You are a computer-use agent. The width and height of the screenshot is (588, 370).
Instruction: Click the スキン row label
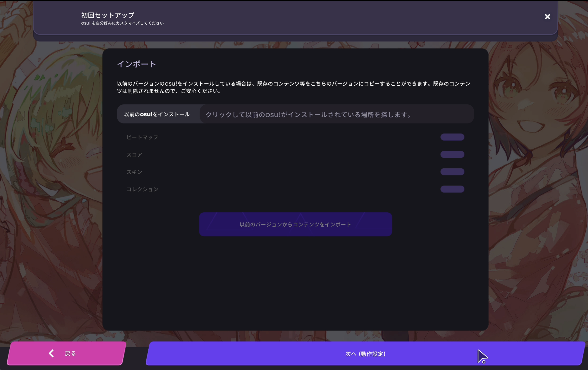(x=134, y=172)
